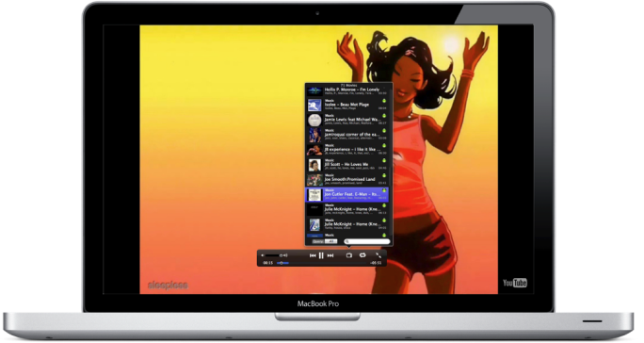Screen dimensions: 644x343
Task: Click the mute speaker icon
Action: point(263,255)
